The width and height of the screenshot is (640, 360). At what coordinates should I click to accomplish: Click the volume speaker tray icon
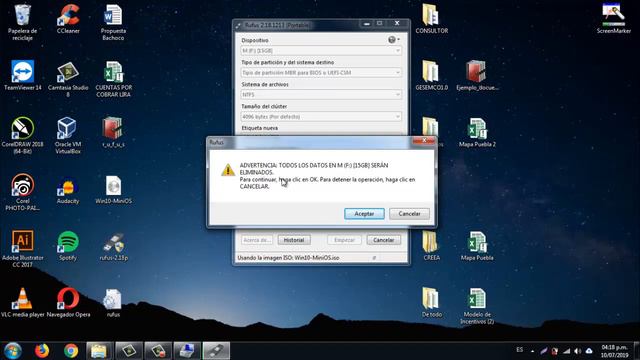click(578, 351)
